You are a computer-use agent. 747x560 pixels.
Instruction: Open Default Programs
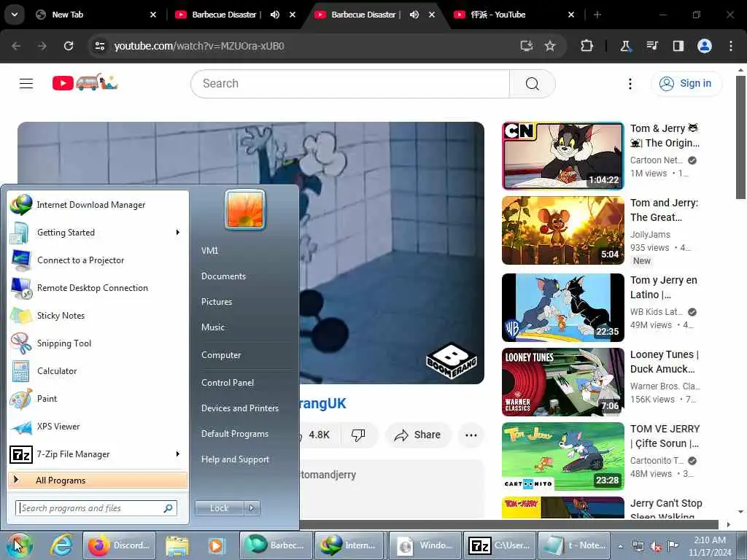pos(235,434)
